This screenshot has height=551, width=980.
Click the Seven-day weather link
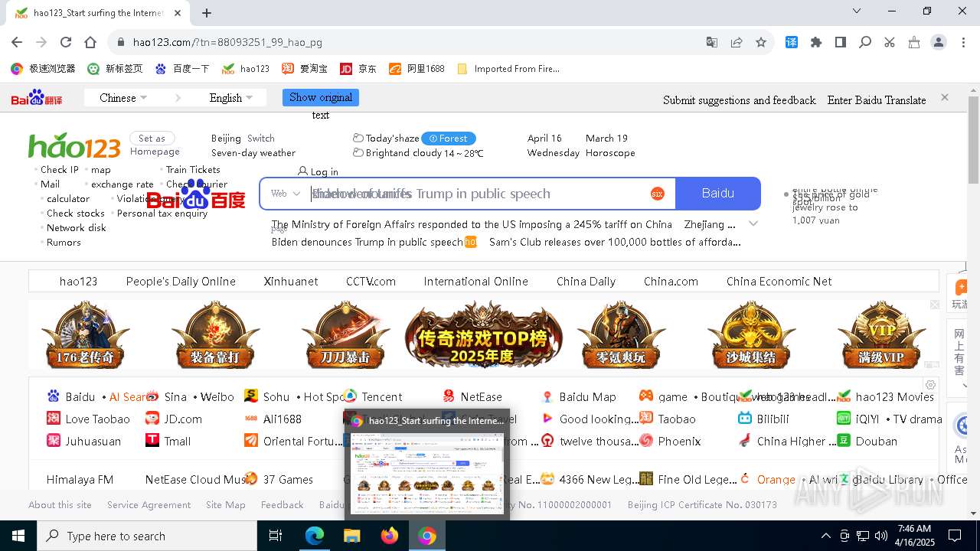[253, 153]
